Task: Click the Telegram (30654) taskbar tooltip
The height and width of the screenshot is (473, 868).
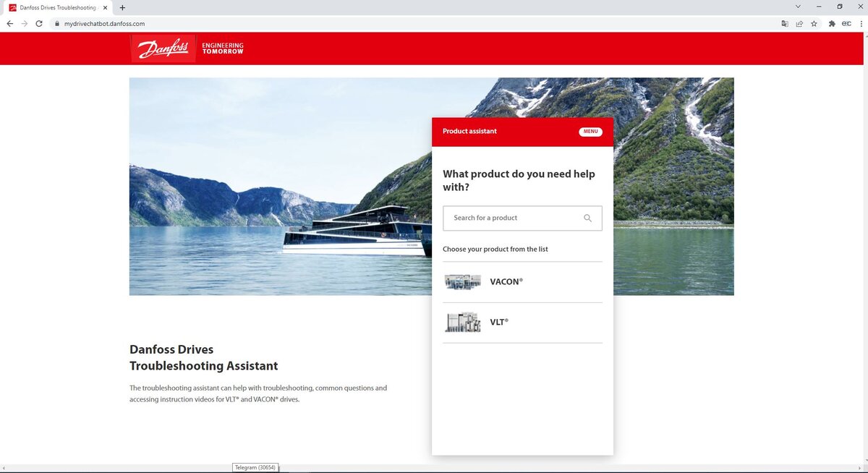Action: coord(255,467)
